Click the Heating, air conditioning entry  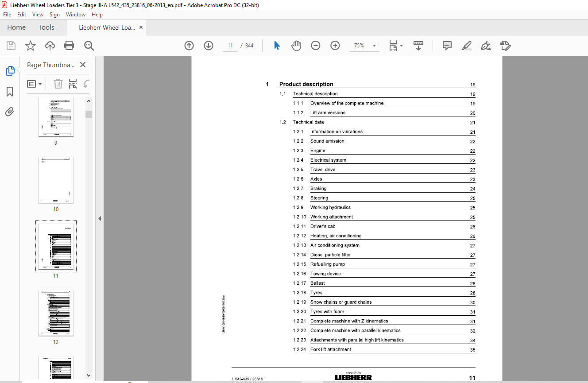click(x=336, y=236)
